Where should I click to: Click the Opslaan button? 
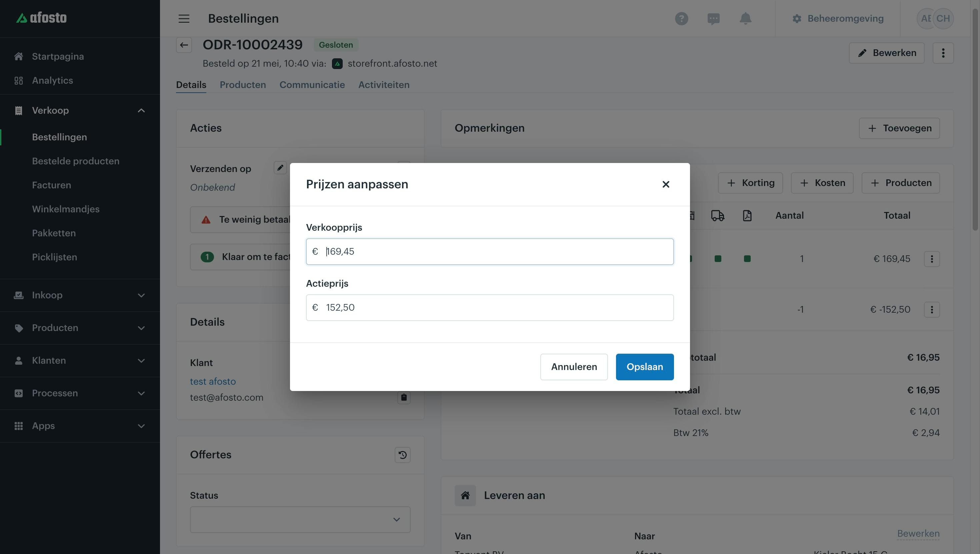[x=645, y=367]
